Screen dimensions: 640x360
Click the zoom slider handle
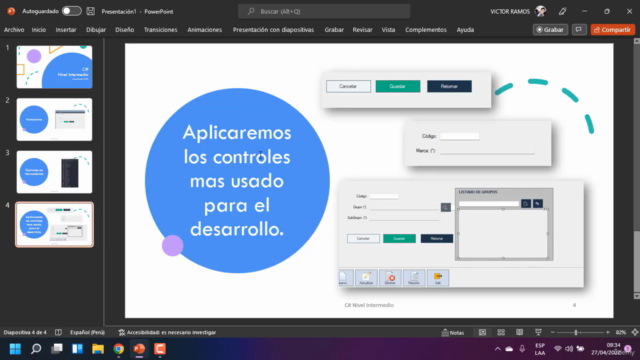click(x=576, y=332)
